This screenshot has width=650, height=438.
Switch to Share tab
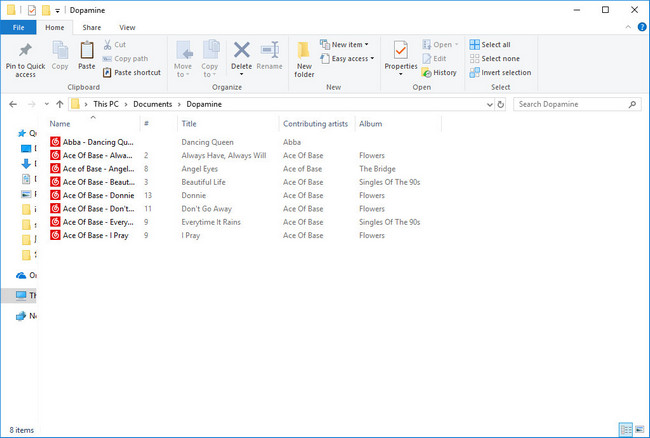click(92, 27)
